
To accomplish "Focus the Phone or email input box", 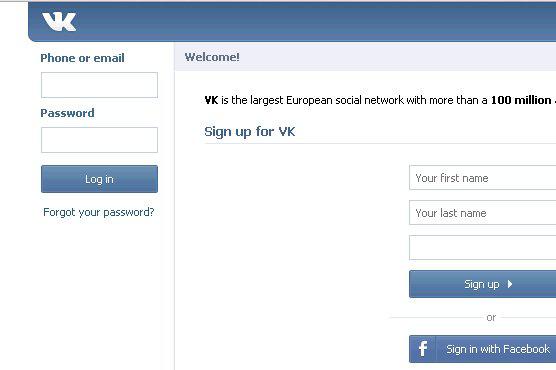I will pyautogui.click(x=99, y=85).
